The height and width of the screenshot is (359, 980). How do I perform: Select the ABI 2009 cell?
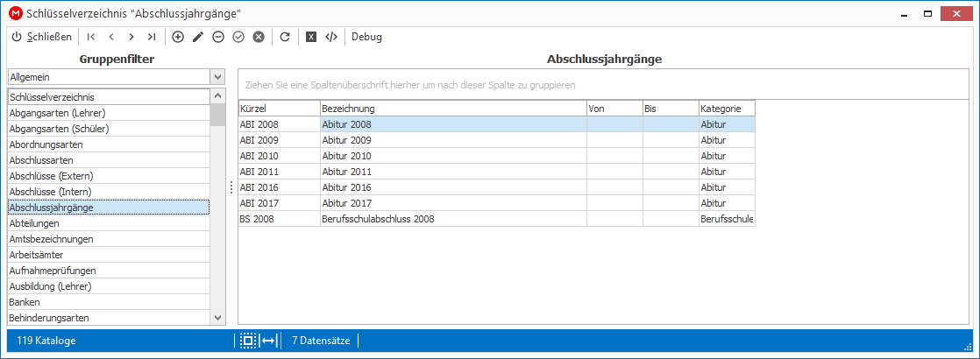(279, 140)
